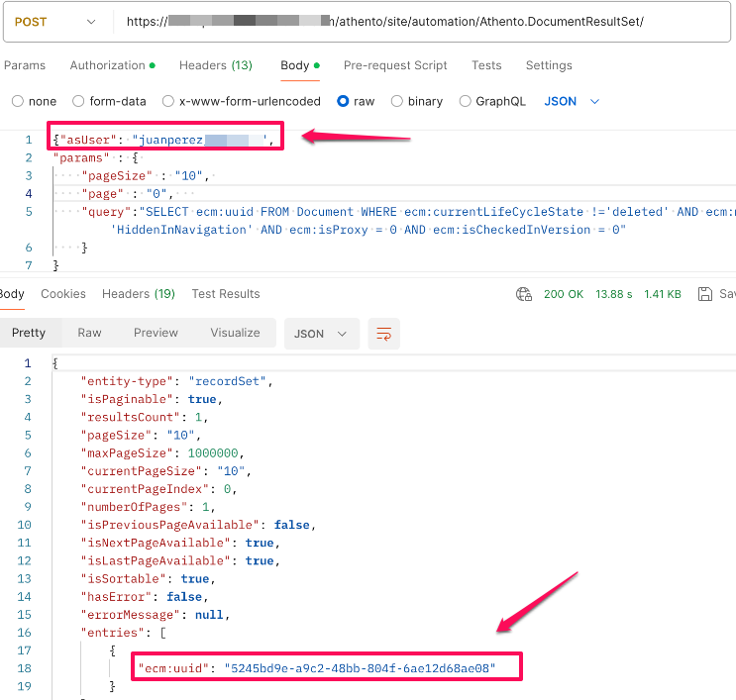Open the POST method dropdown
The width and height of the screenshot is (736, 700).
tap(55, 22)
